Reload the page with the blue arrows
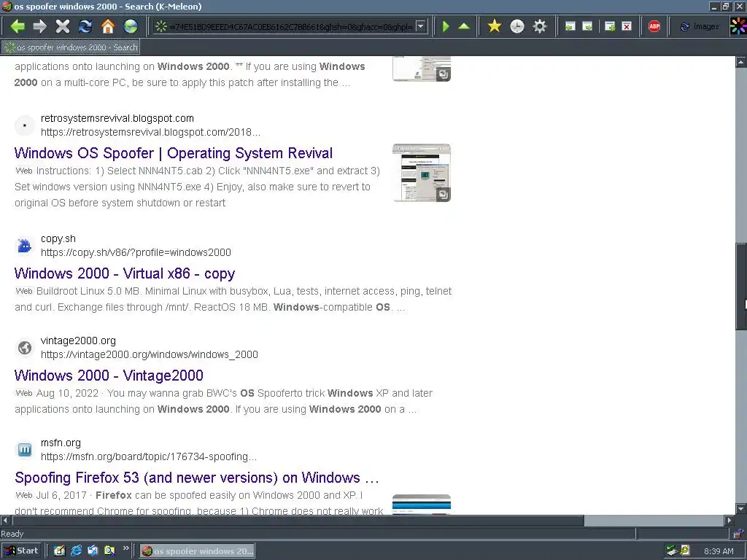The image size is (747, 560). coord(85,26)
